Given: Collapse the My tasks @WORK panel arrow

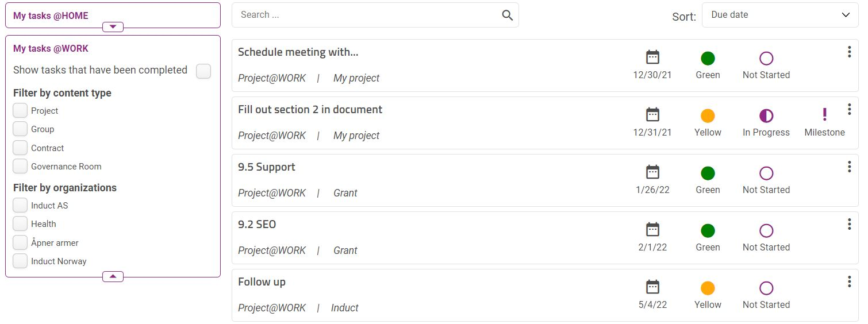Looking at the screenshot, I should click(x=113, y=277).
